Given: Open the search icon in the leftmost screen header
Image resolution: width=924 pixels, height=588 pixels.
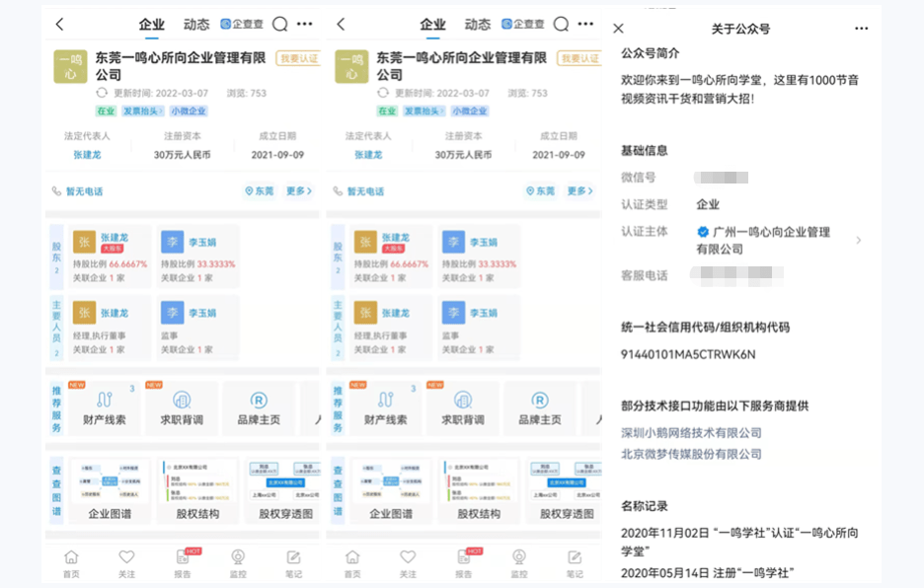Looking at the screenshot, I should pyautogui.click(x=279, y=25).
